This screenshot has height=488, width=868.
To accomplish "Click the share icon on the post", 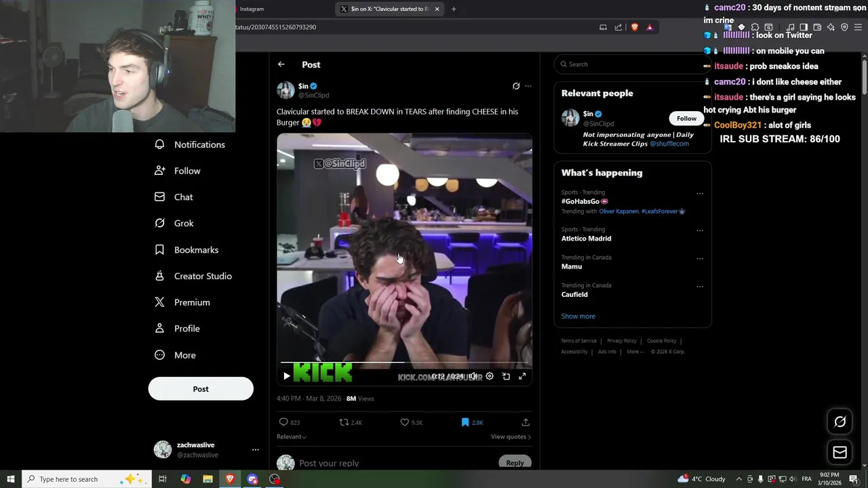I will pyautogui.click(x=526, y=422).
